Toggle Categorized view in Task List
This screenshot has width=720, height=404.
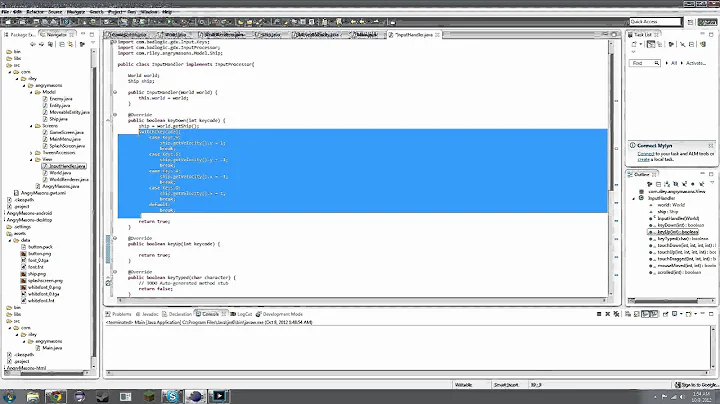[651, 44]
